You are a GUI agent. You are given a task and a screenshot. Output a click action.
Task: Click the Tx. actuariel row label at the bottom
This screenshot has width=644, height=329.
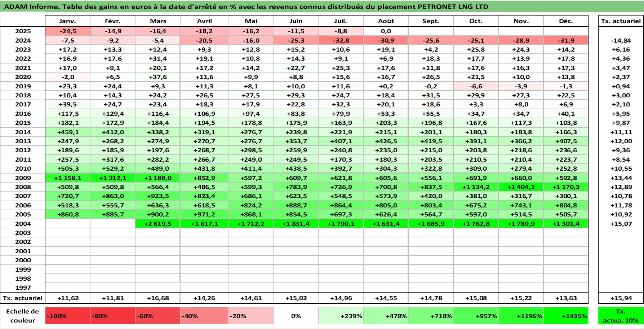[23, 298]
